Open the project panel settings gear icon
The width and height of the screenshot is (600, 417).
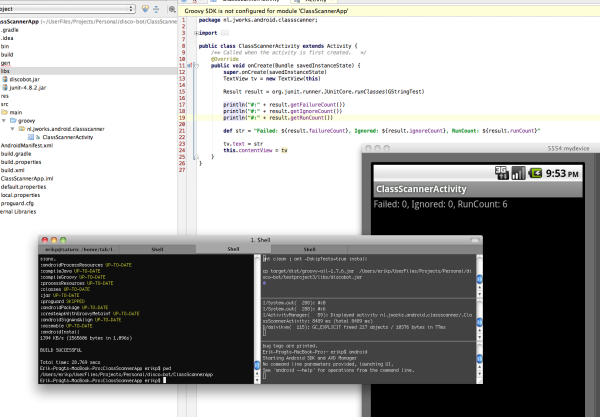point(172,9)
